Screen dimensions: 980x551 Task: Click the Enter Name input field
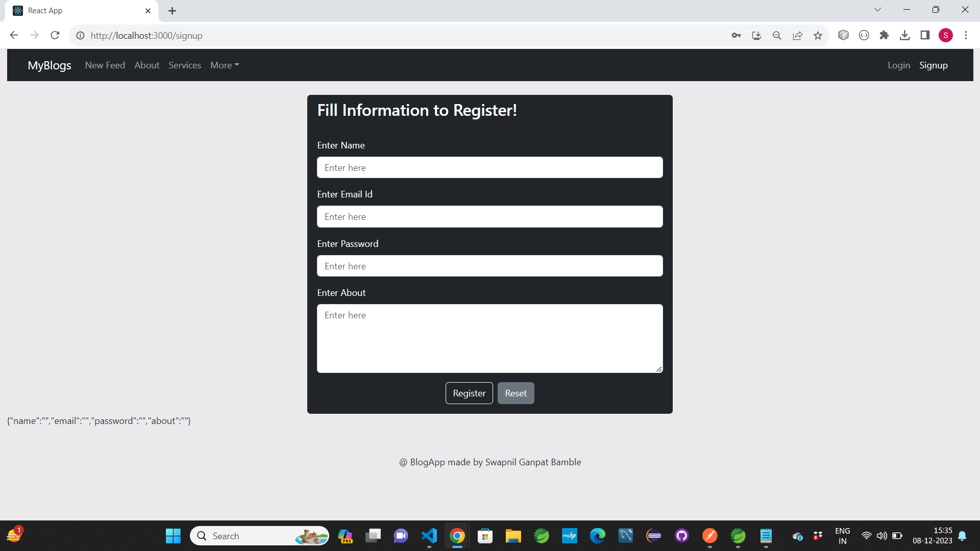pos(490,167)
